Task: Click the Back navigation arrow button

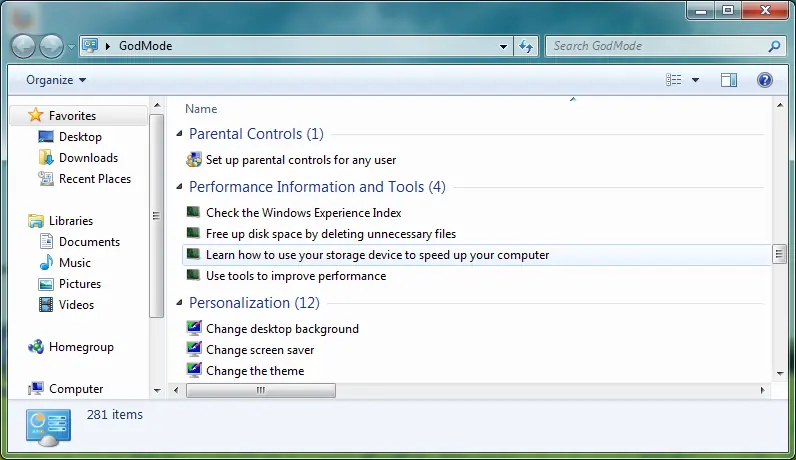Action: 23,47
